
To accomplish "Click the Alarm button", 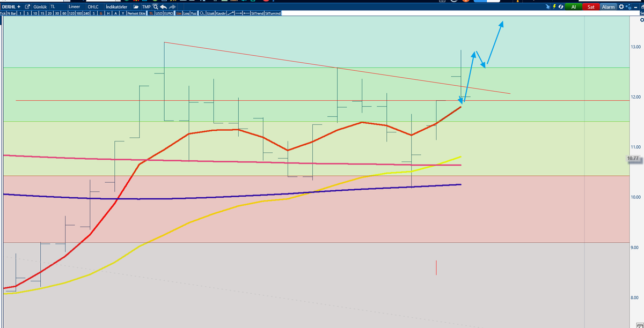I will pyautogui.click(x=608, y=6).
